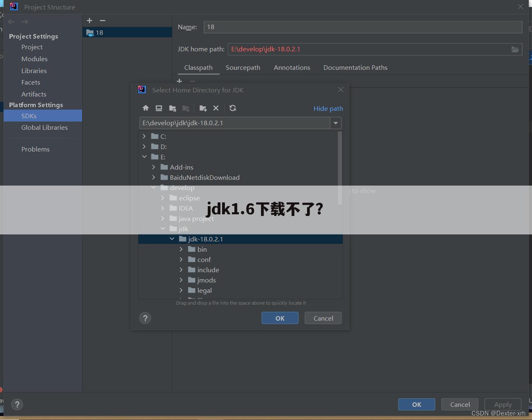
Task: Add classpath entry with plus icon
Action: click(179, 81)
